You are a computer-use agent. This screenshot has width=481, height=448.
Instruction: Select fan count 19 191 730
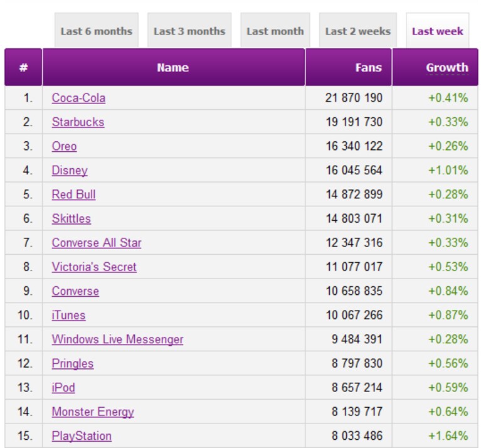354,122
